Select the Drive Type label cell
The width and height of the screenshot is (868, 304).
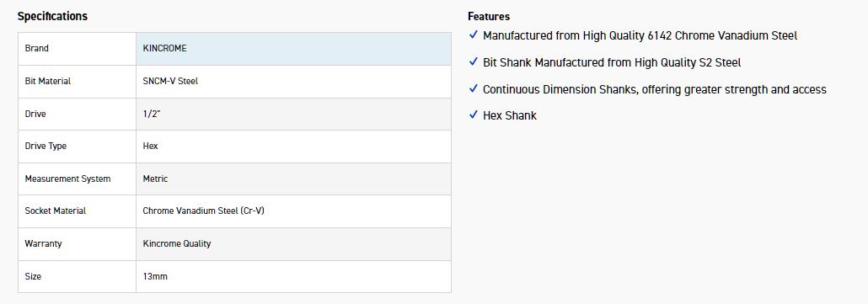[x=77, y=147]
